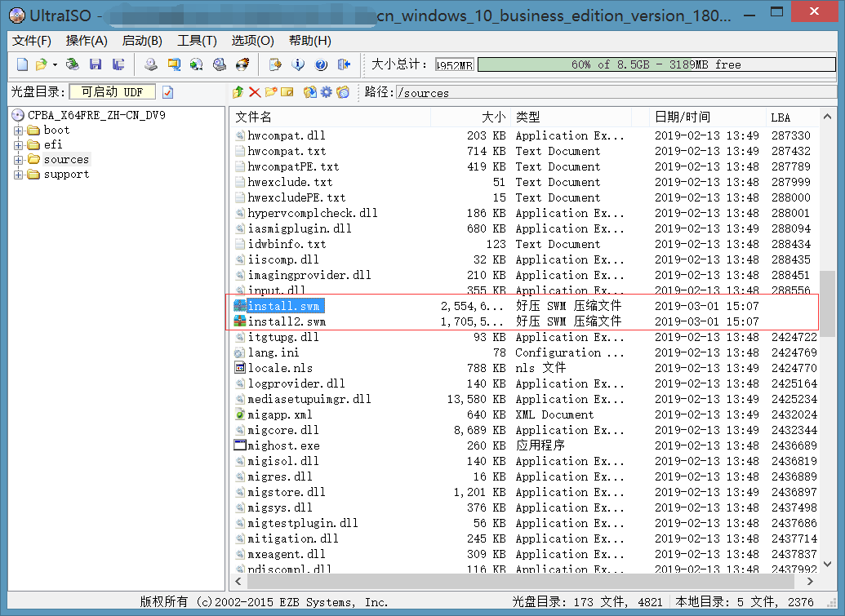The width and height of the screenshot is (845, 616).
Task: Click the Open file folder icon
Action: coord(41,64)
